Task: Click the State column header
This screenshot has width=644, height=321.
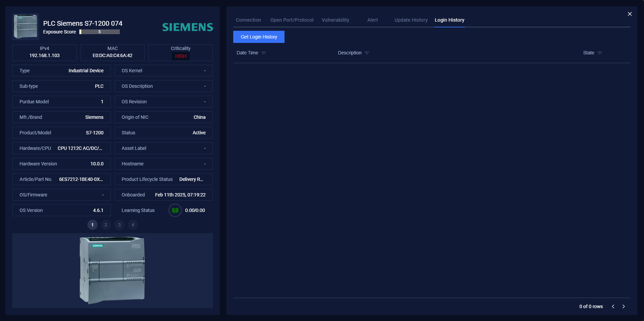Action: [589, 53]
